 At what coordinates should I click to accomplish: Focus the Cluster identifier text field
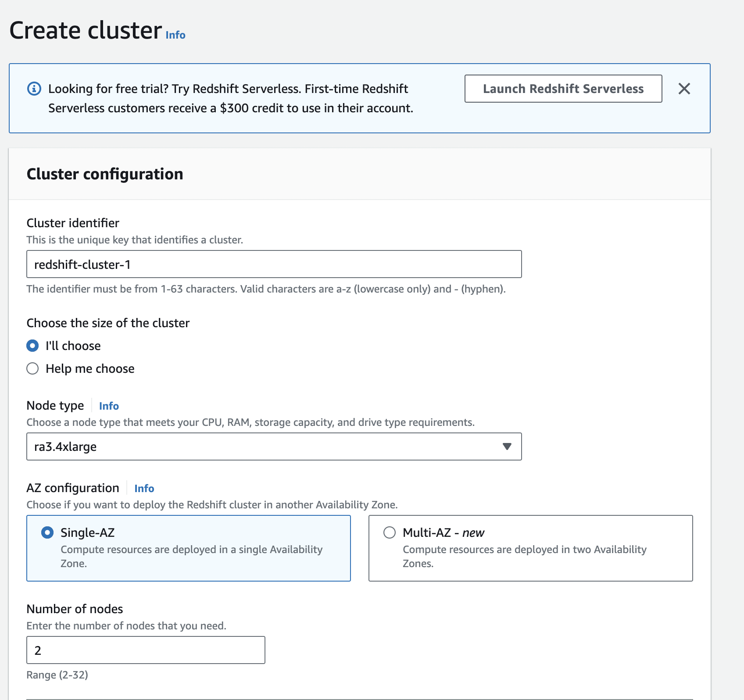click(274, 264)
